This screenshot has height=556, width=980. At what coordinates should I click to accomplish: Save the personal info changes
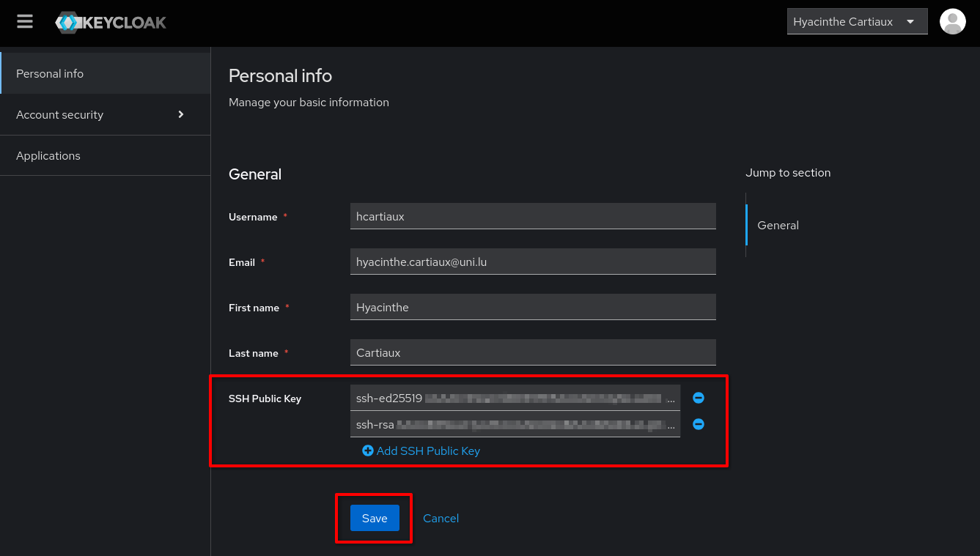[374, 518]
